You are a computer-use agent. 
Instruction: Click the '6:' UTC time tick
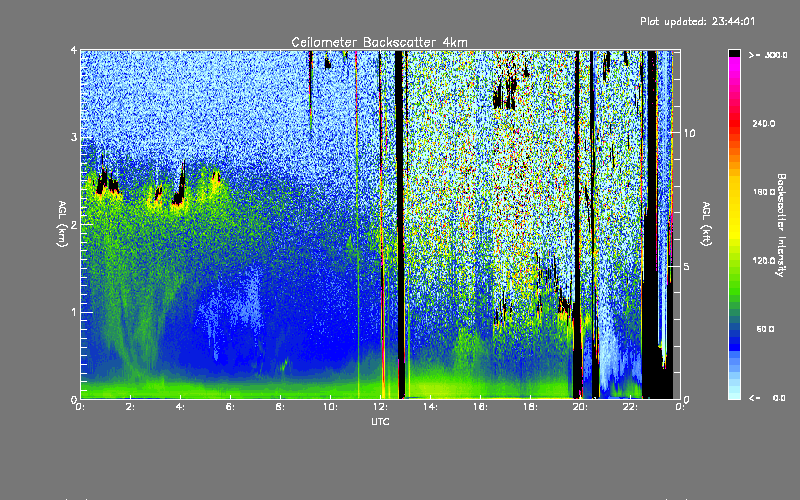pyautogui.click(x=230, y=407)
